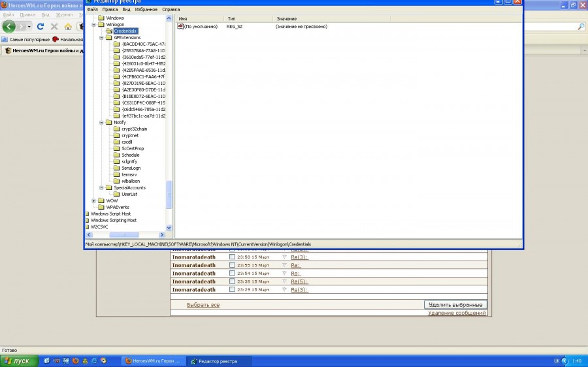Open Правка menu in Редактор реестра
Image resolution: width=588 pixels, height=367 pixels.
(x=110, y=9)
